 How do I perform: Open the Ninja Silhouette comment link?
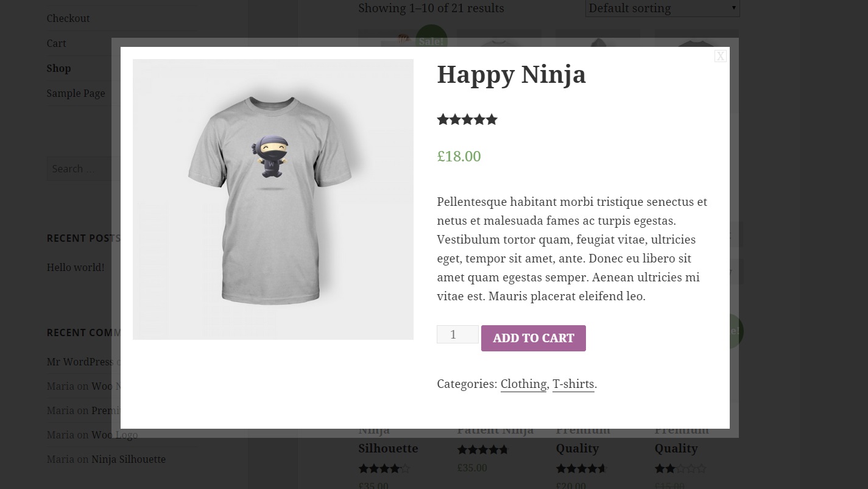click(129, 459)
